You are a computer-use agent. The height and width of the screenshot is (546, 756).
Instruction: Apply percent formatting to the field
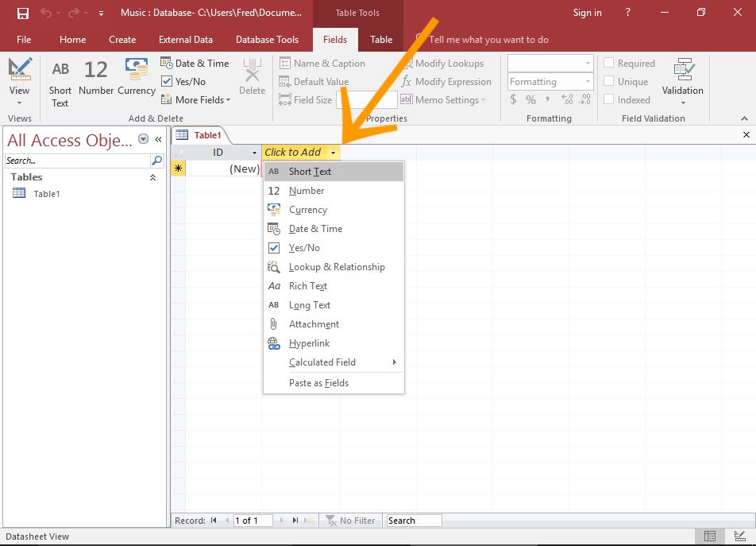(x=530, y=100)
